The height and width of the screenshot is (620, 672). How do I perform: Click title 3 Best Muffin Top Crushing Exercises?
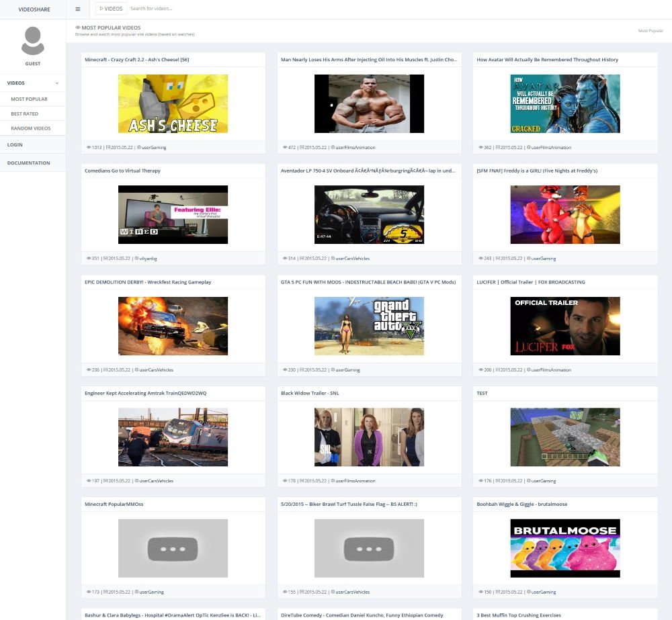point(519,615)
